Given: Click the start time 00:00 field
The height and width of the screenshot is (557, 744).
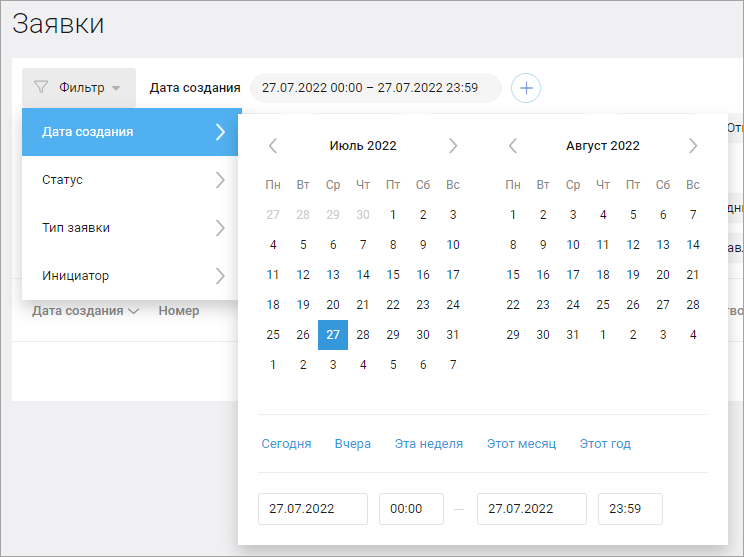Looking at the screenshot, I should click(x=411, y=509).
